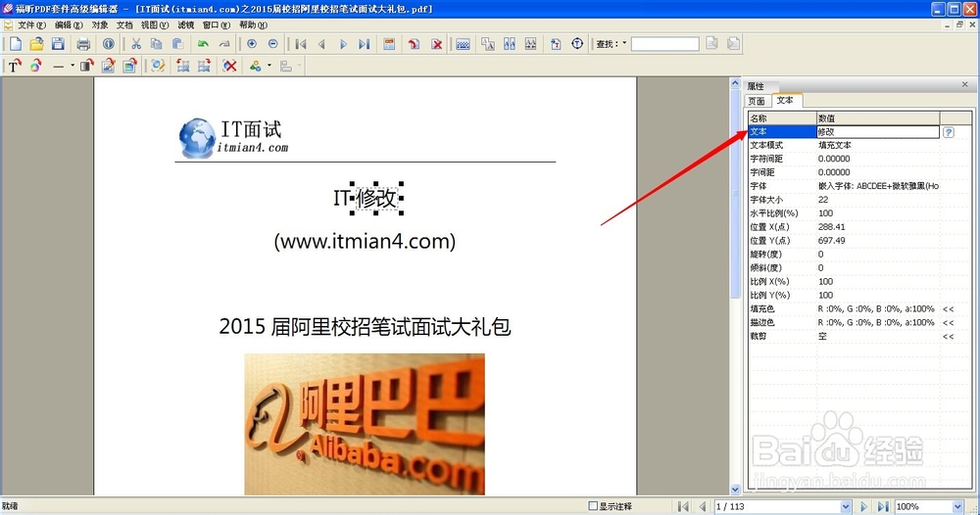Click edit image pencil icon
Image resolution: width=980 pixels, height=515 pixels.
click(x=108, y=66)
